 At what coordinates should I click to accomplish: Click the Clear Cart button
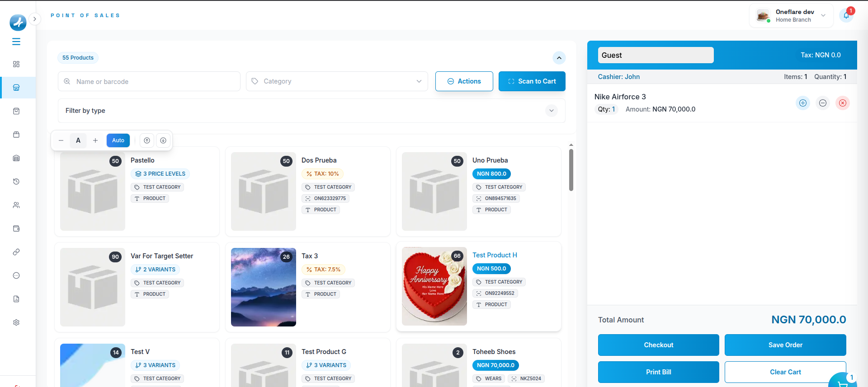785,372
